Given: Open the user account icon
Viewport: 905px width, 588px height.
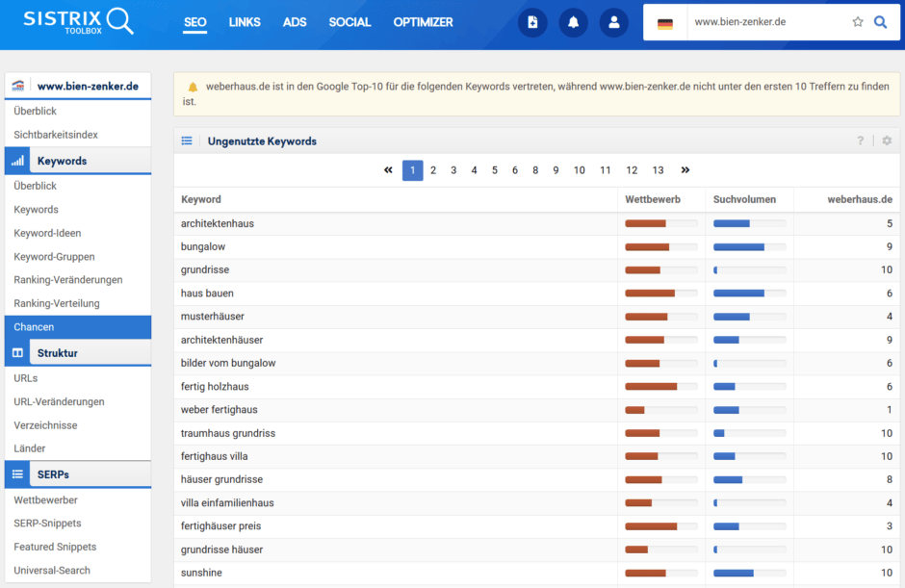Looking at the screenshot, I should click(613, 22).
